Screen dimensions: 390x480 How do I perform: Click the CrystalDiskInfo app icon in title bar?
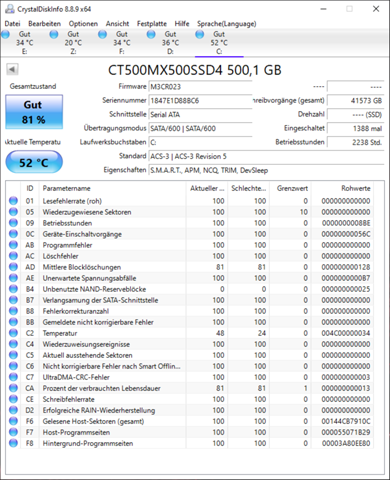(x=10, y=9)
